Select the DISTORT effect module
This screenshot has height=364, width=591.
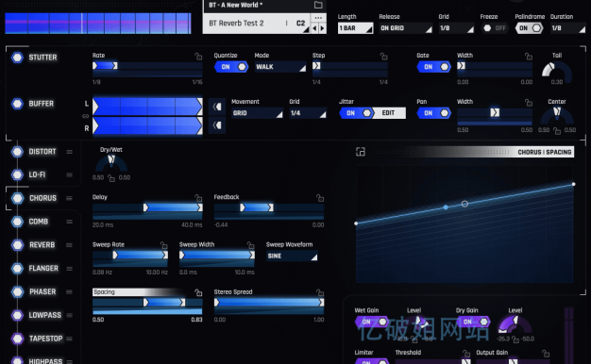(42, 152)
